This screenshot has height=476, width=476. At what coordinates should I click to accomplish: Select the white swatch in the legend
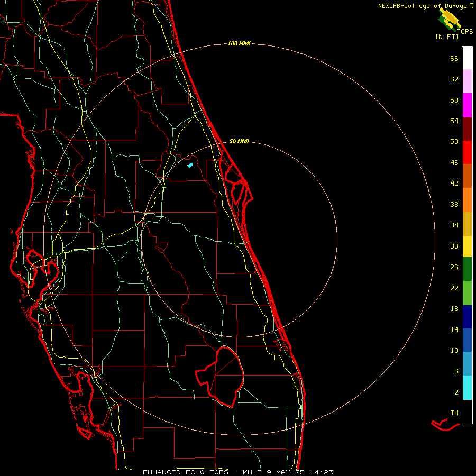(x=467, y=58)
